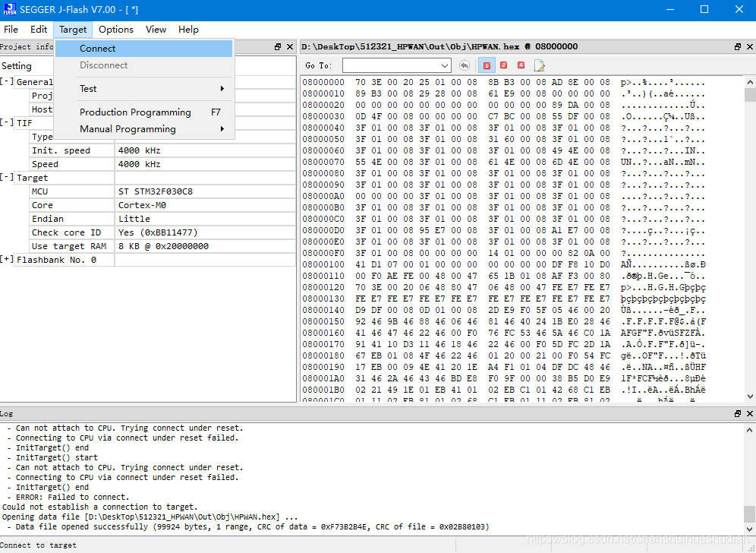Click Log panel scrollbar down arrow
The height and width of the screenshot is (553, 756).
(x=750, y=529)
